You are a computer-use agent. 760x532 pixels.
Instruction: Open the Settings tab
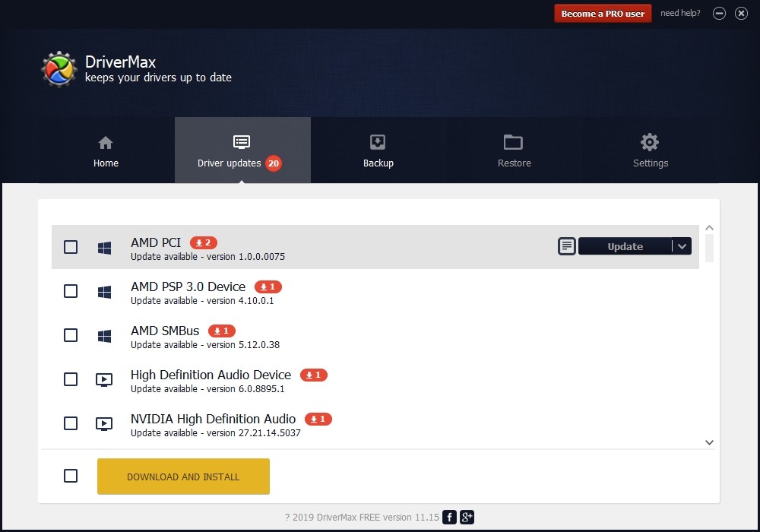click(x=651, y=150)
